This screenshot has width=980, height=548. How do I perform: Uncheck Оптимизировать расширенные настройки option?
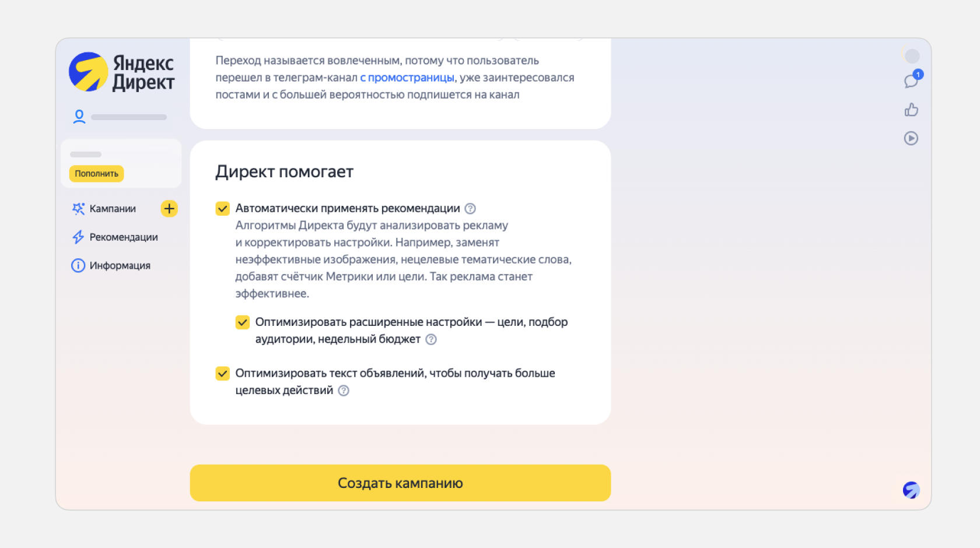point(243,322)
